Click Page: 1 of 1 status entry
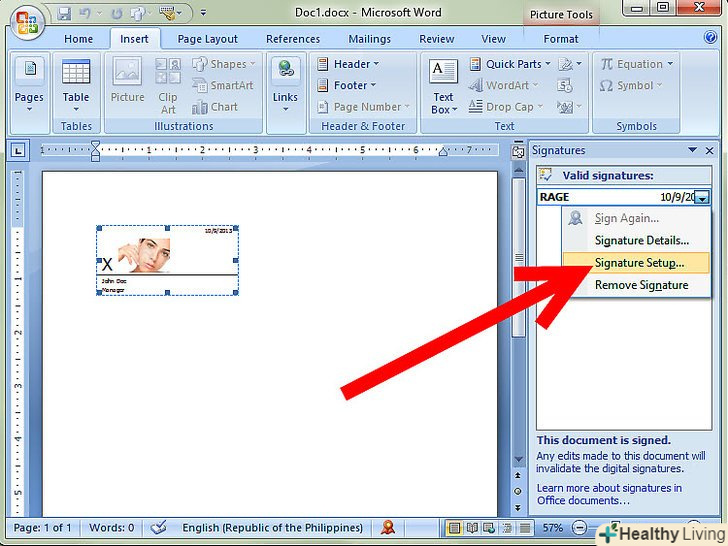 coord(42,528)
